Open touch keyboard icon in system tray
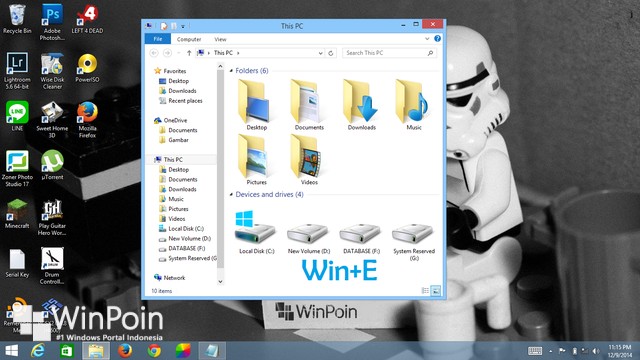 (x=535, y=351)
